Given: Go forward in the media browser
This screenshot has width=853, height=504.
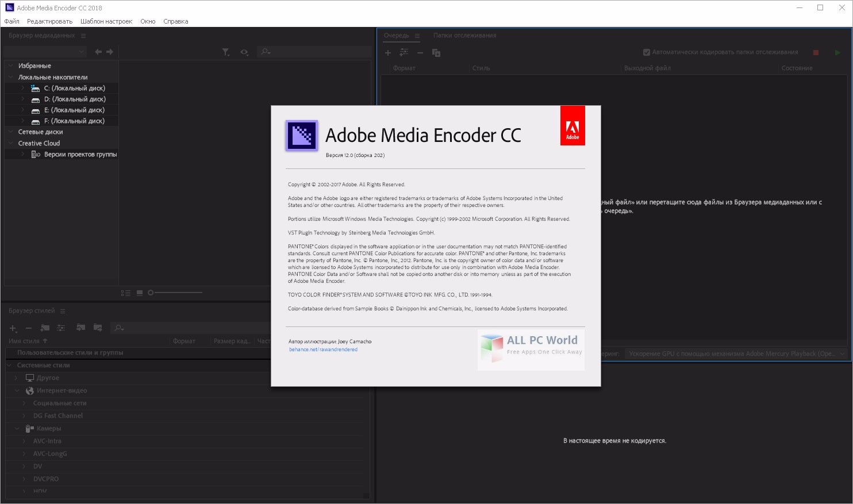Looking at the screenshot, I should [x=110, y=52].
